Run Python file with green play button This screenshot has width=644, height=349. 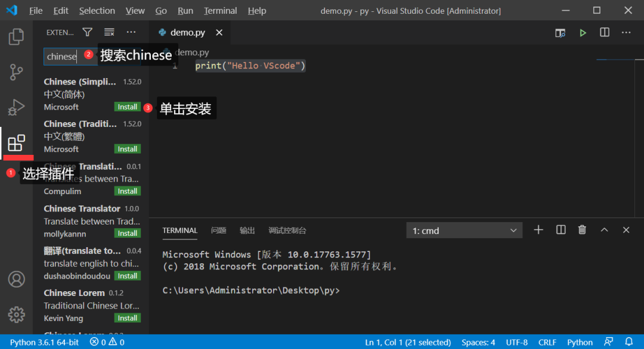click(x=583, y=33)
